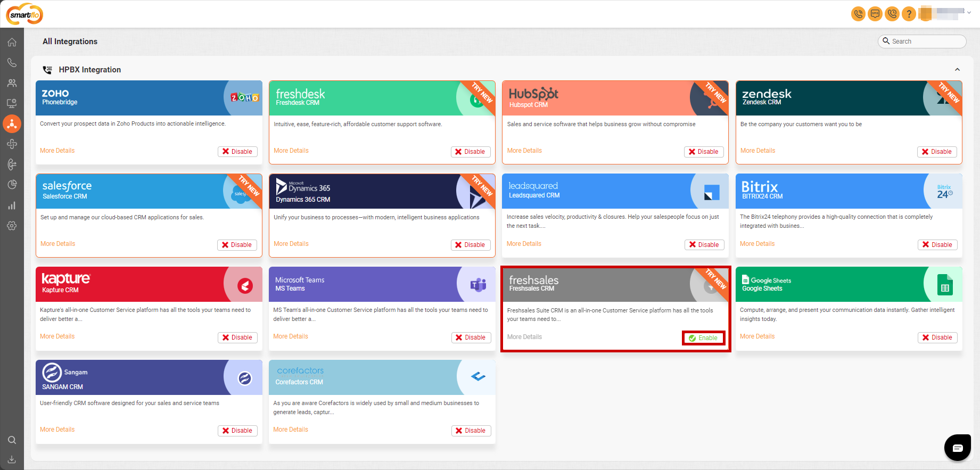The image size is (980, 470).
Task: Click the Microsoft Teams logo icon
Action: tap(478, 285)
